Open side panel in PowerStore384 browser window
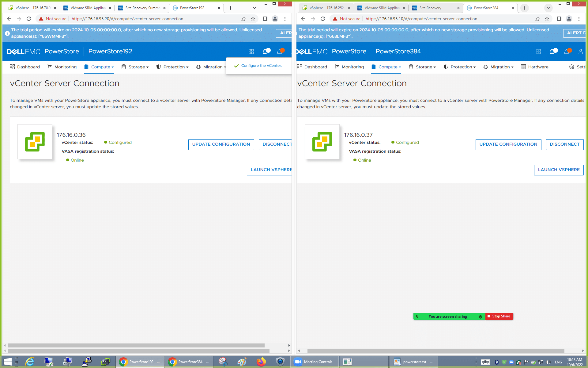588x368 pixels. [559, 19]
